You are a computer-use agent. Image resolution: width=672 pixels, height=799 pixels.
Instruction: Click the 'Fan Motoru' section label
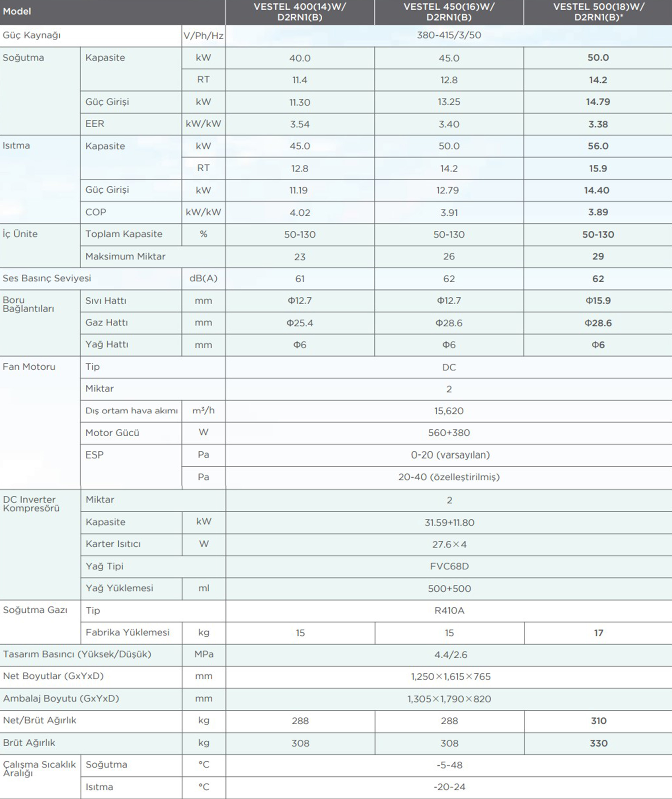[29, 367]
